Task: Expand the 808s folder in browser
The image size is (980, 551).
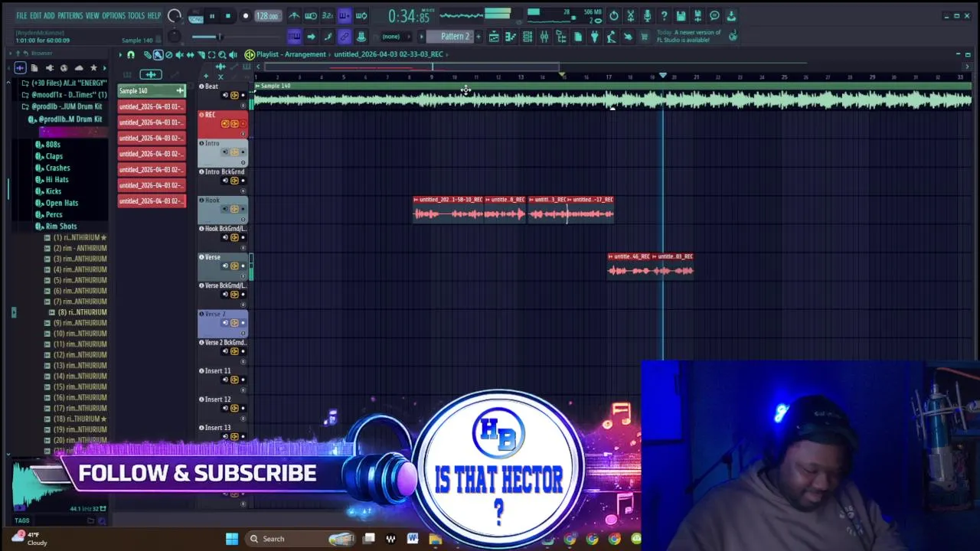Action: 53,144
